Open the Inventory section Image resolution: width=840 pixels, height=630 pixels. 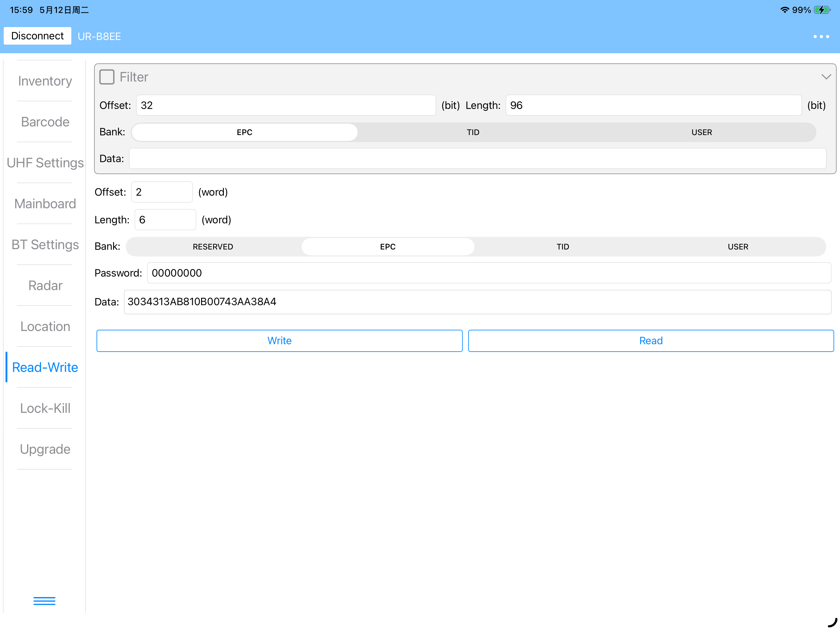coord(45,81)
